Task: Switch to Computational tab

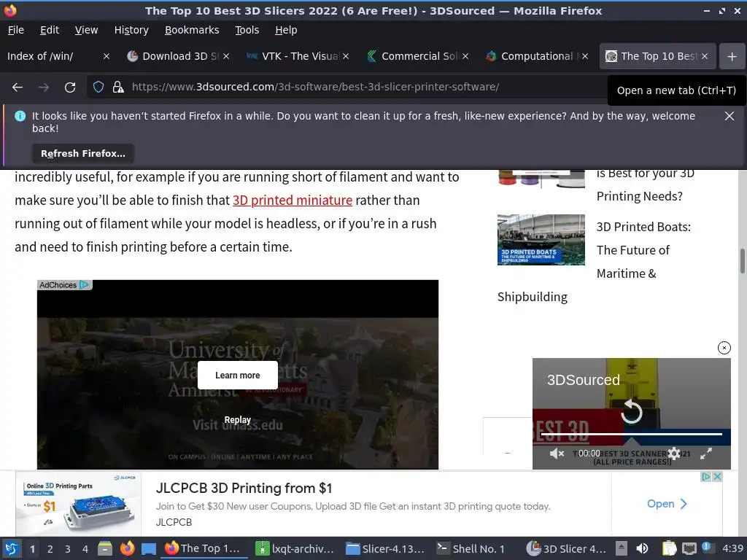Action: coord(536,56)
